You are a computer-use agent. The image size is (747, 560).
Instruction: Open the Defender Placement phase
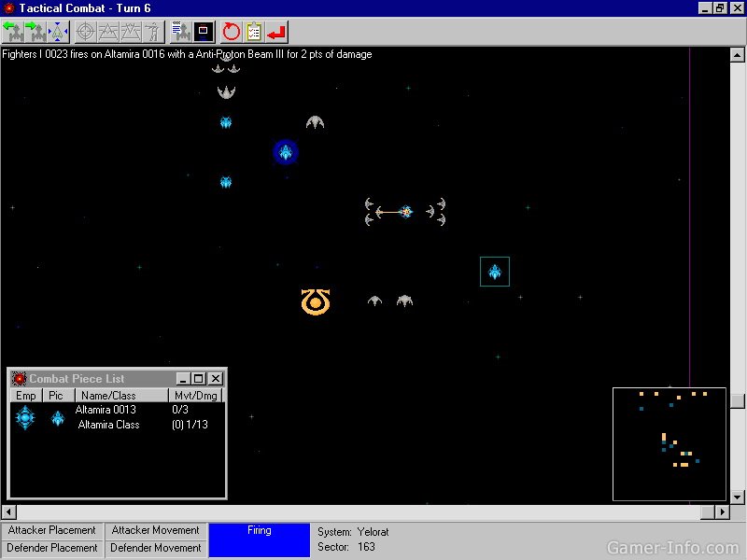click(x=51, y=548)
